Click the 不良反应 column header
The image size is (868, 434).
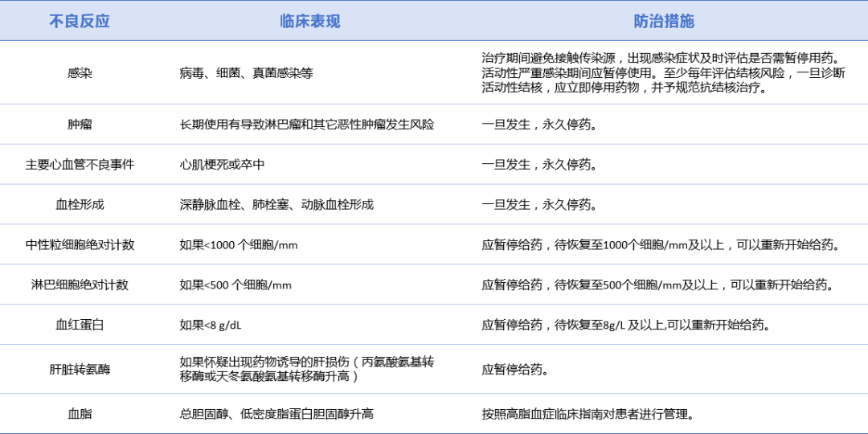(80, 21)
